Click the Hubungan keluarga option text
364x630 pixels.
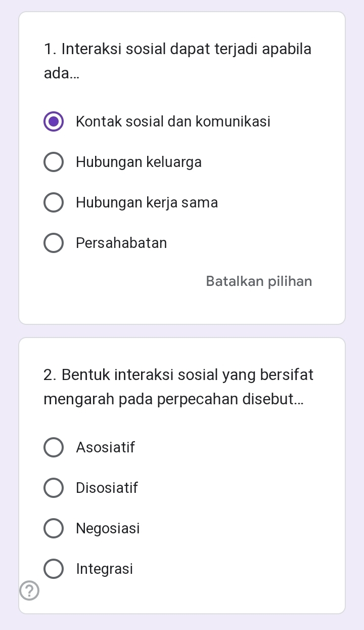pyautogui.click(x=139, y=162)
